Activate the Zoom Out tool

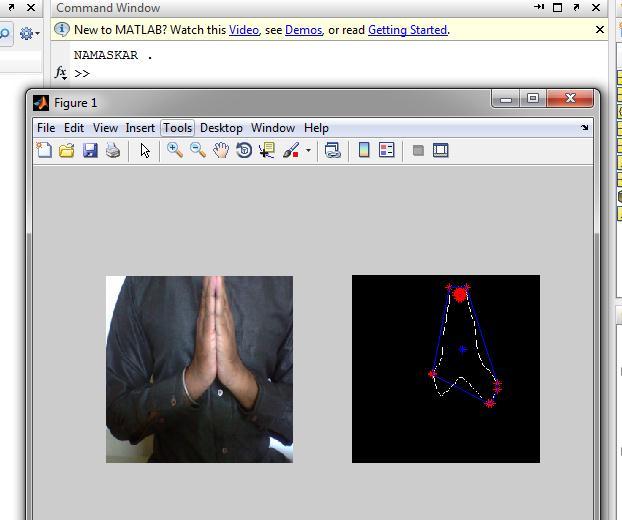point(198,151)
